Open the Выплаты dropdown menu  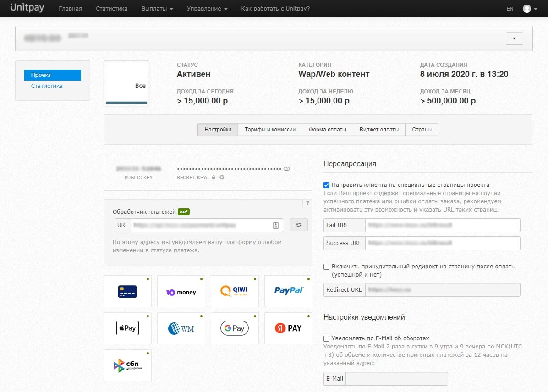point(157,9)
